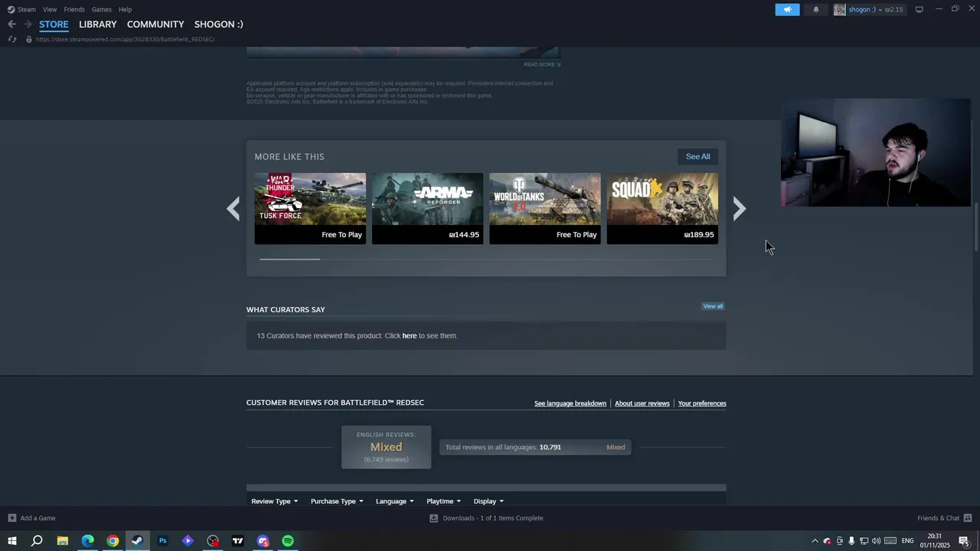
Task: Switch to the LIBRARY tab
Action: pyautogui.click(x=98, y=24)
